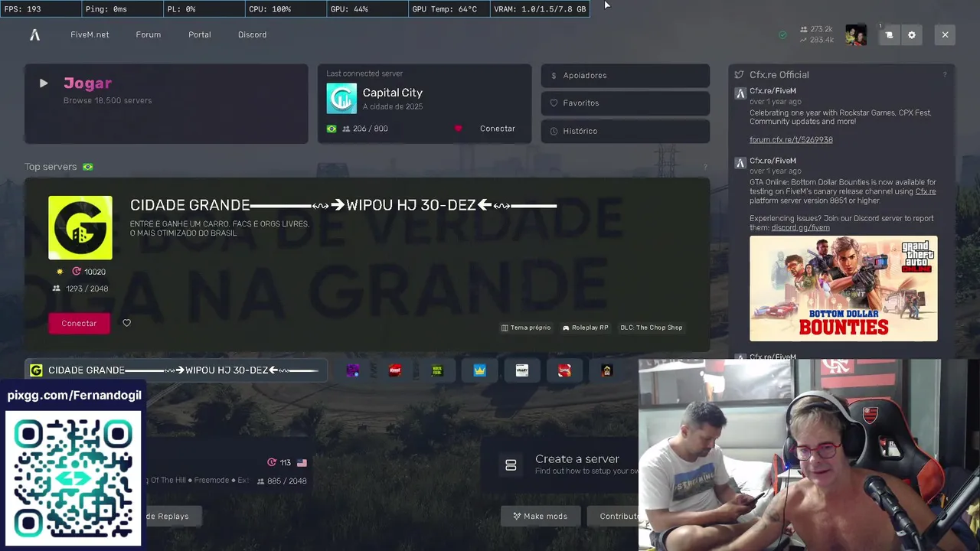Click Jogar to browse servers

[x=87, y=83]
